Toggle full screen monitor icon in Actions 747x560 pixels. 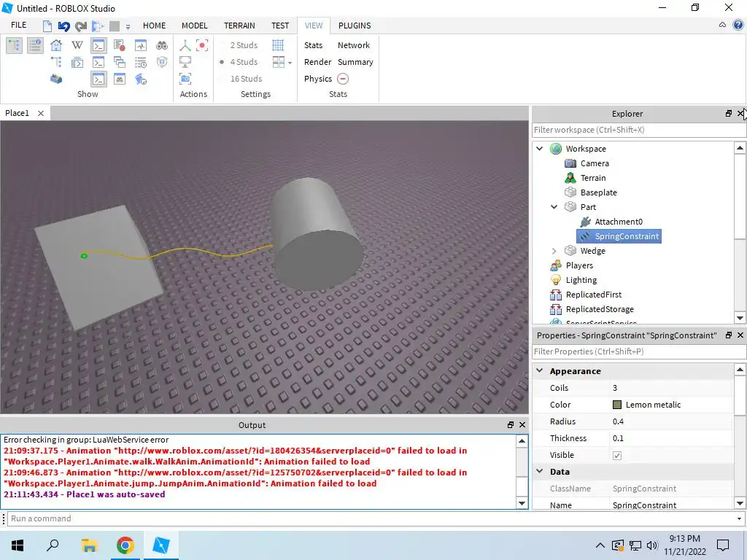pos(185,62)
